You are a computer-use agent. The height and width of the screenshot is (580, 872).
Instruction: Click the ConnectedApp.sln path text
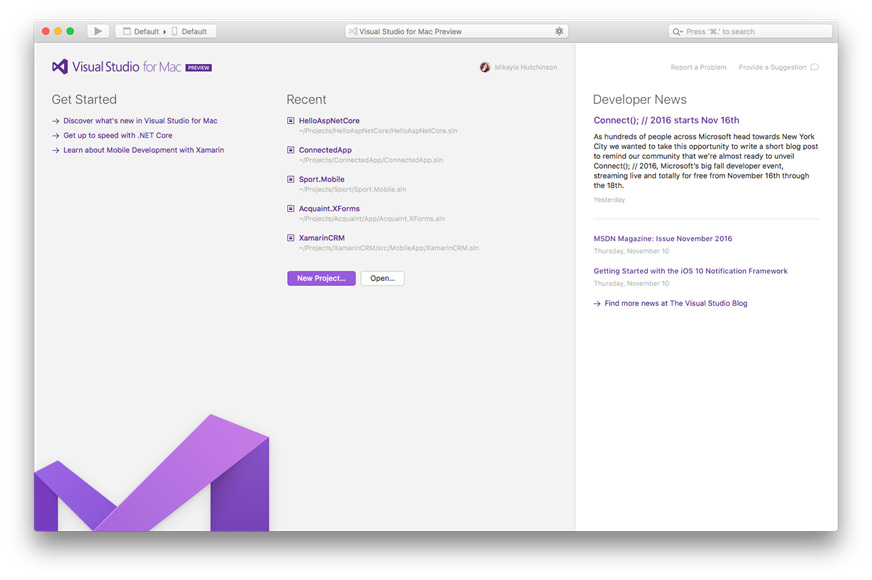point(371,160)
